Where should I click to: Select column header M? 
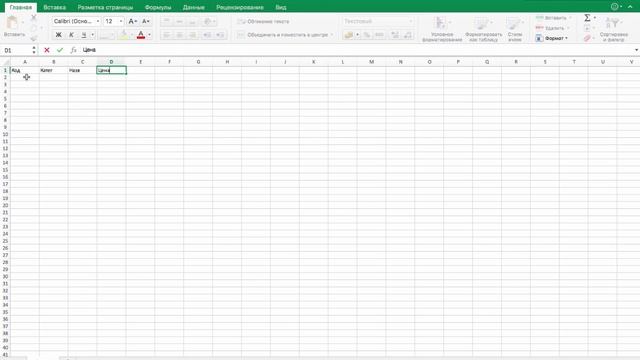click(371, 62)
